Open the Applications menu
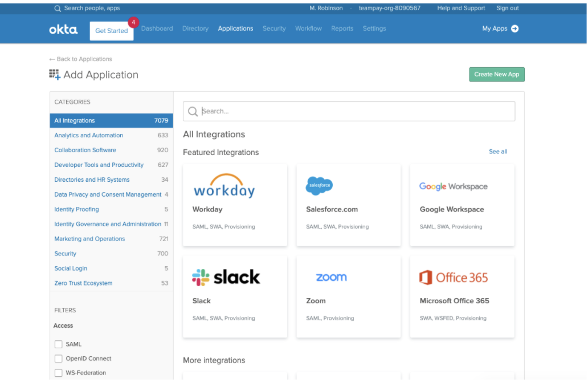The height and width of the screenshot is (383, 588). tap(235, 28)
